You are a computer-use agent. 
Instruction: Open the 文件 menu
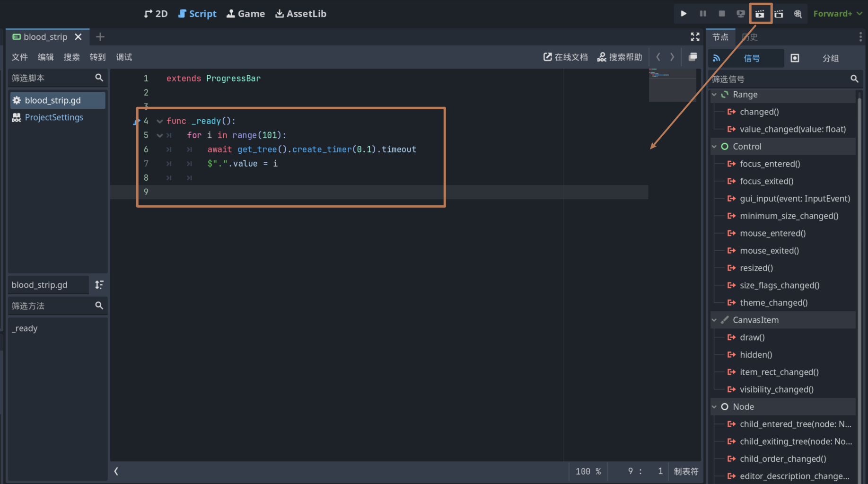tap(20, 57)
